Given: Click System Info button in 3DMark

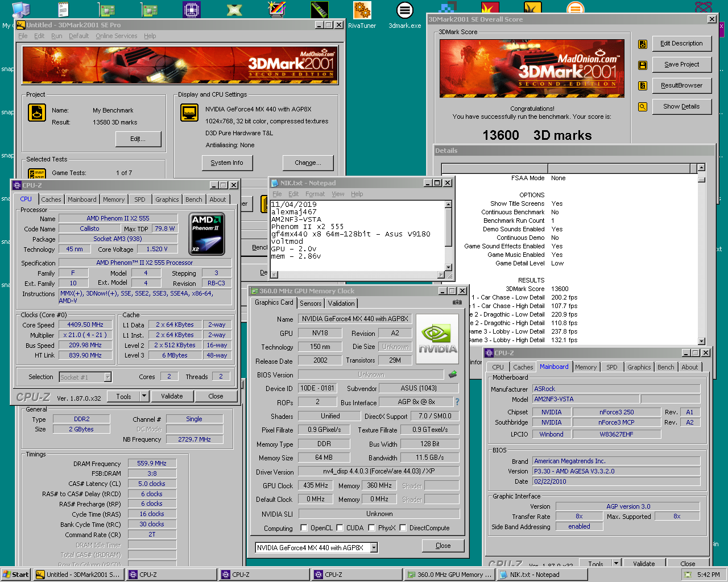Looking at the screenshot, I should [227, 163].
